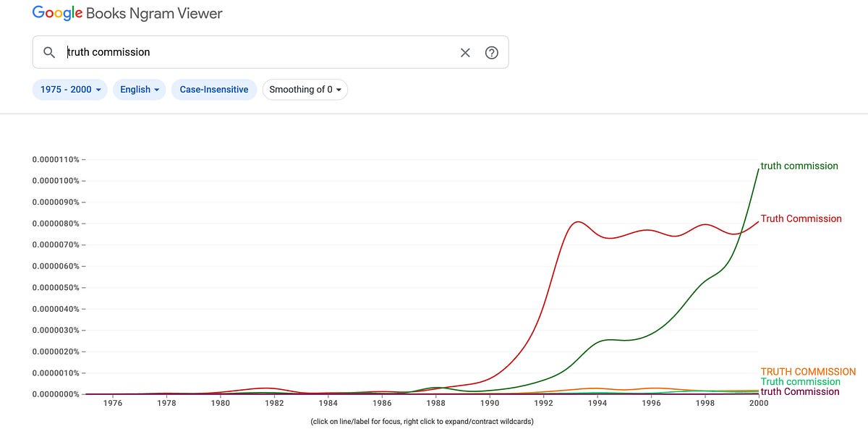Click the 'Books Ngram Viewer' title text
The width and height of the screenshot is (868, 434).
tap(153, 12)
